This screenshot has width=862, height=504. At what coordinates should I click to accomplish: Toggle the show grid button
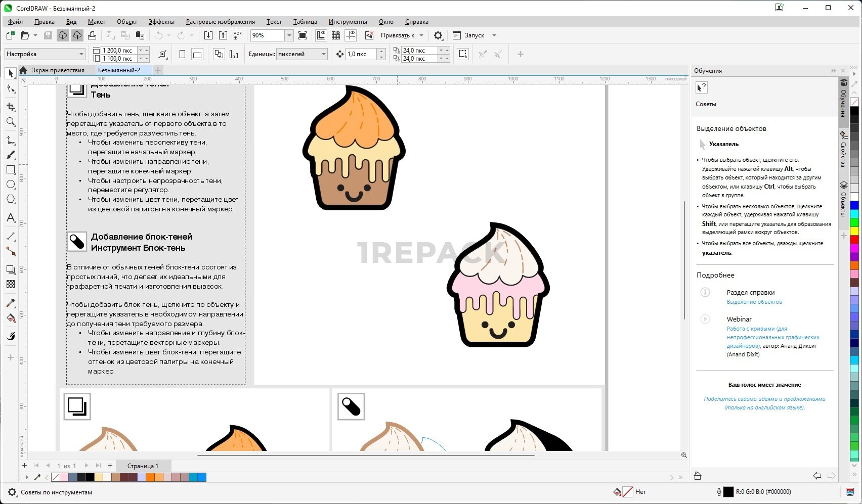[x=336, y=35]
